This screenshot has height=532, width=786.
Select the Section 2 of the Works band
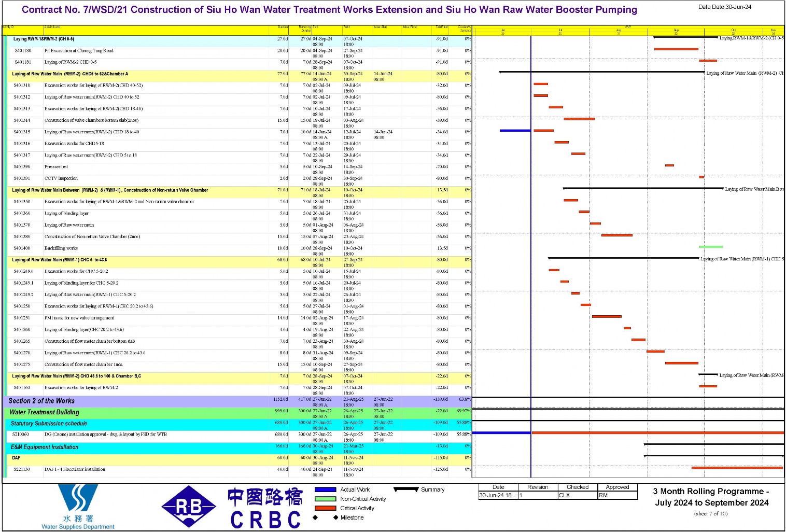tap(237, 401)
